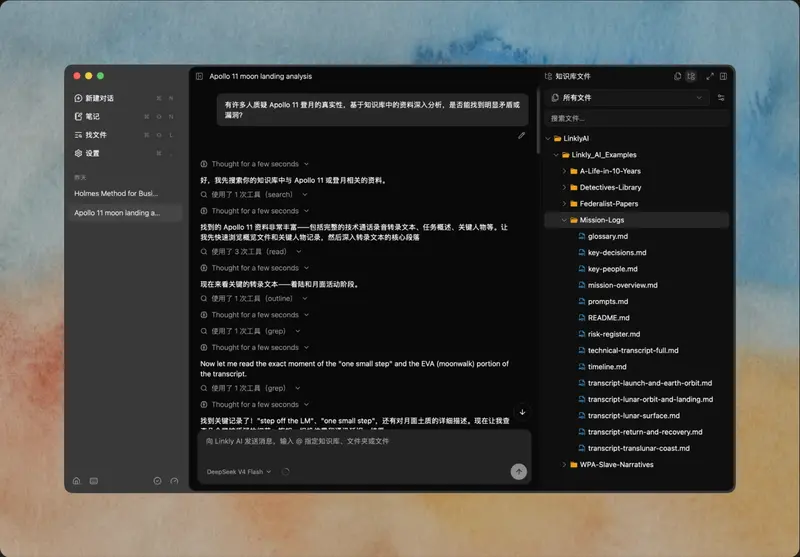
Task: Open technical-transcript-full.md file
Action: point(629,350)
